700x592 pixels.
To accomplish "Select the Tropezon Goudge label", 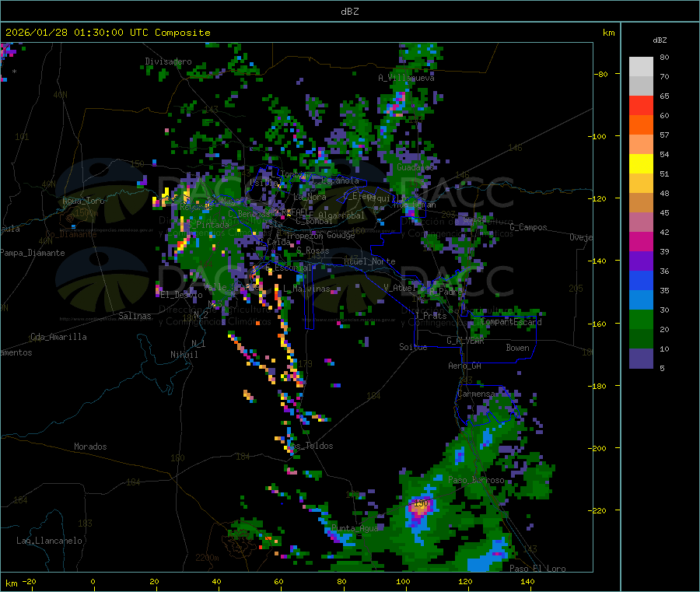I will [x=320, y=235].
